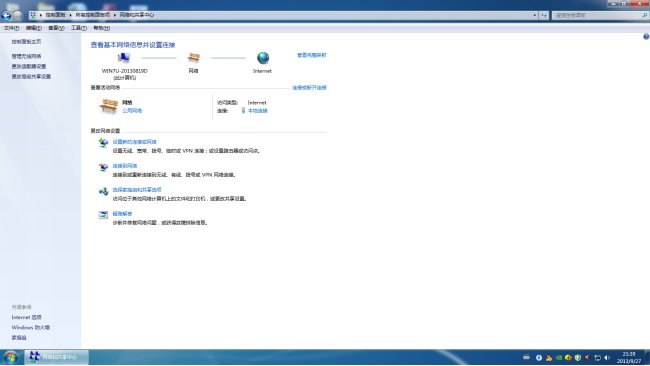Click 网络和共享中心 in the breadcrumb path
The width and height of the screenshot is (650, 366).
[x=136, y=15]
